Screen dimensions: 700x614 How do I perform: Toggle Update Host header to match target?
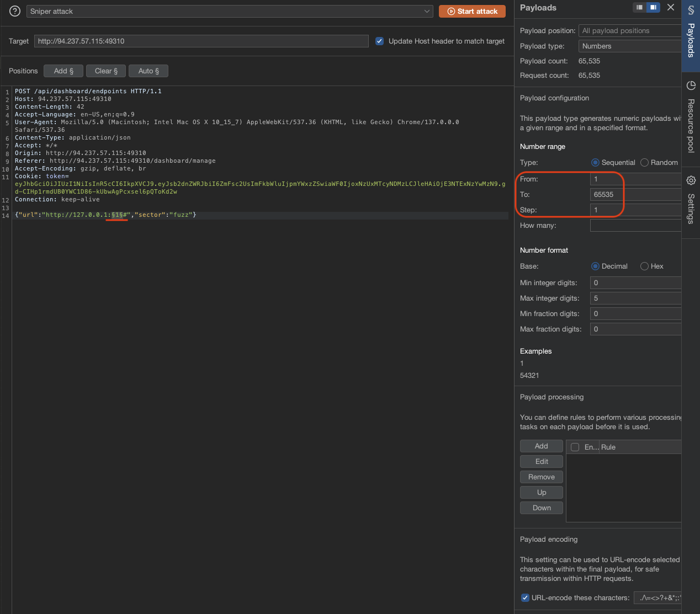[x=379, y=41]
